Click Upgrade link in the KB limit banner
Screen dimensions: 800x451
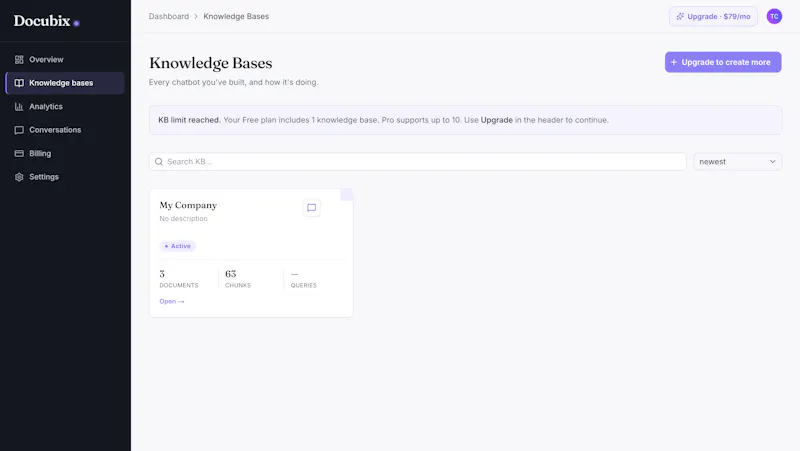[496, 120]
